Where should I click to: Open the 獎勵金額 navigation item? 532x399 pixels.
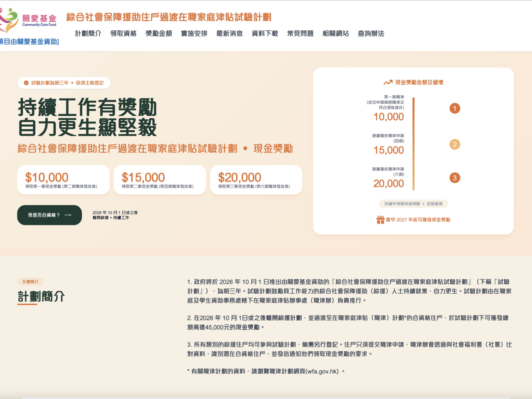[x=159, y=34]
